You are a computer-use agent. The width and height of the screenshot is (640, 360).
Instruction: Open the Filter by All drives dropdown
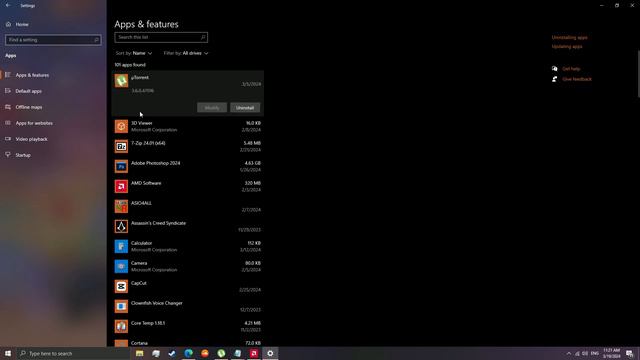[186, 53]
